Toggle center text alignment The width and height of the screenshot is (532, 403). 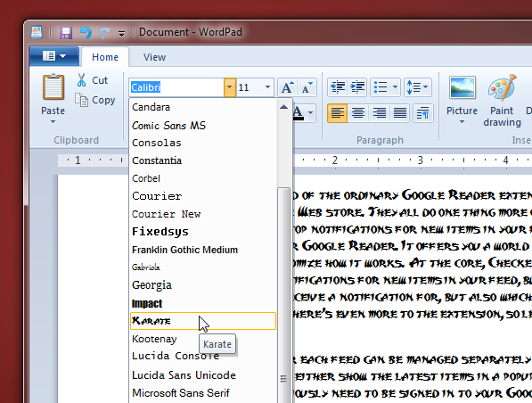point(358,113)
